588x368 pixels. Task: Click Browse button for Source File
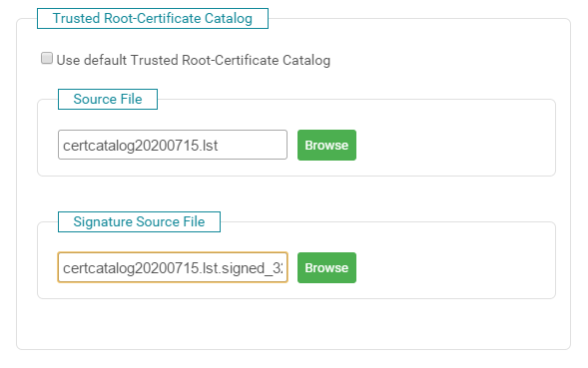326,145
